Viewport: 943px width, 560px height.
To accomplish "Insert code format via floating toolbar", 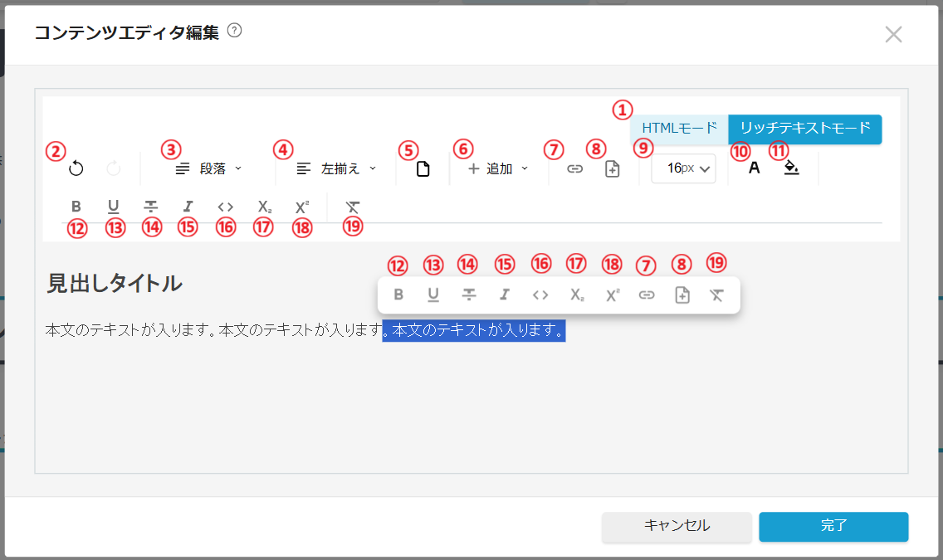I will 540,295.
